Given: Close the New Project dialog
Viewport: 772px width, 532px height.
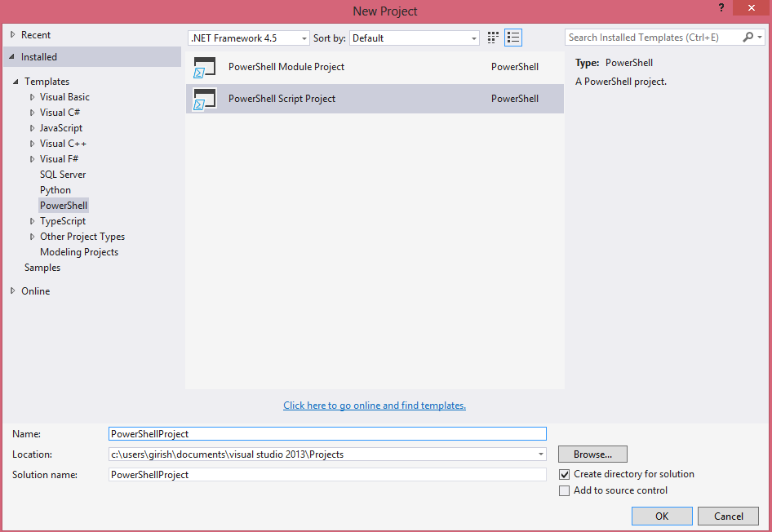Looking at the screenshot, I should point(752,8).
